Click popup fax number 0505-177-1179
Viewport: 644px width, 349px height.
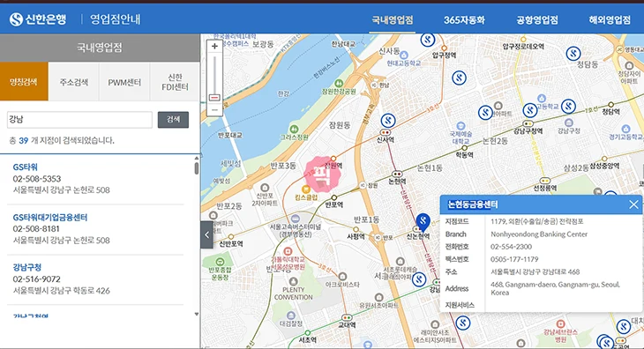pyautogui.click(x=514, y=259)
